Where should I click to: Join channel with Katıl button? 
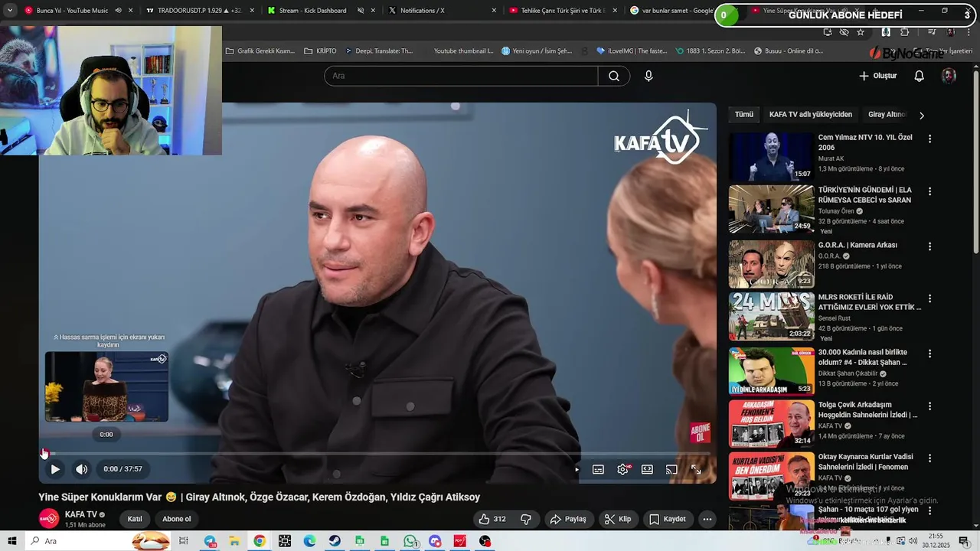[x=135, y=519]
